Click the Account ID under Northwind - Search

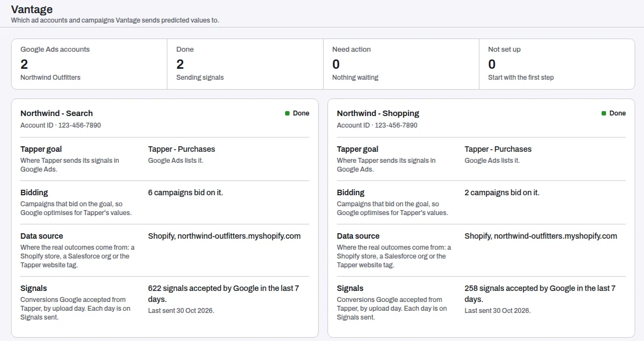tap(61, 125)
